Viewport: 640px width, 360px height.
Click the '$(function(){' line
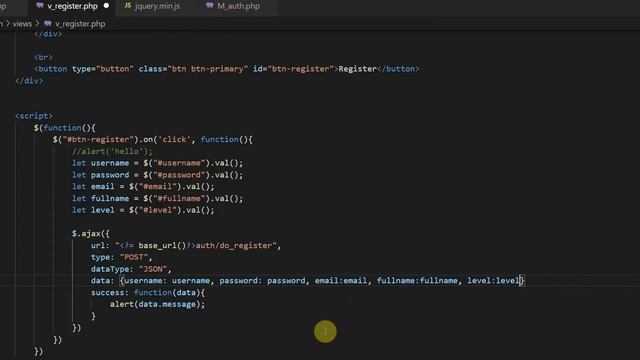click(64, 128)
